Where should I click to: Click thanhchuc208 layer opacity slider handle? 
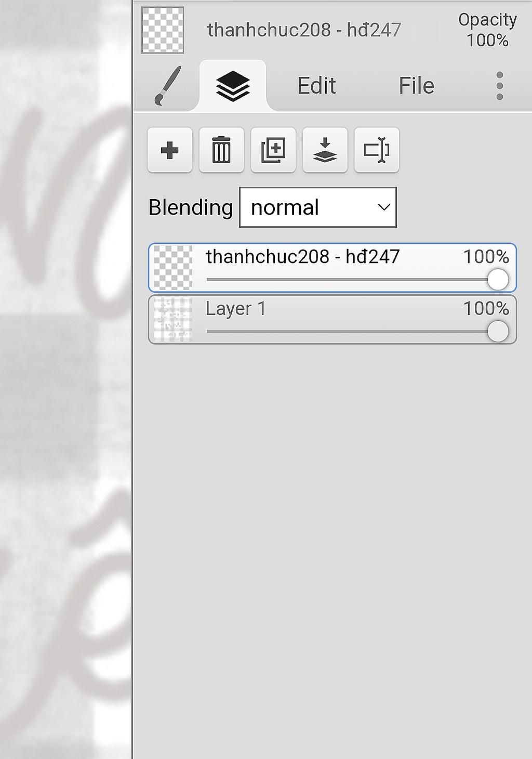(x=498, y=280)
